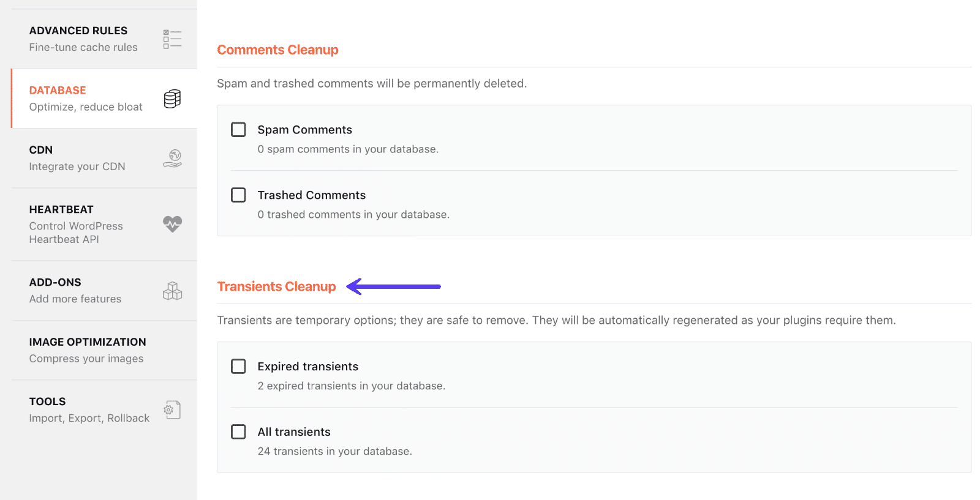This screenshot has width=980, height=500.
Task: Click the CDN globe icon
Action: coord(172,158)
